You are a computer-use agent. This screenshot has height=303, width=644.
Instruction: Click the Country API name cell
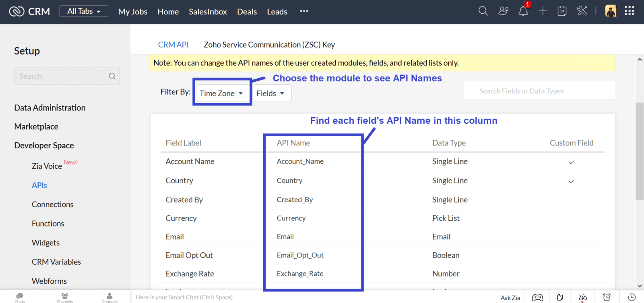click(x=289, y=181)
